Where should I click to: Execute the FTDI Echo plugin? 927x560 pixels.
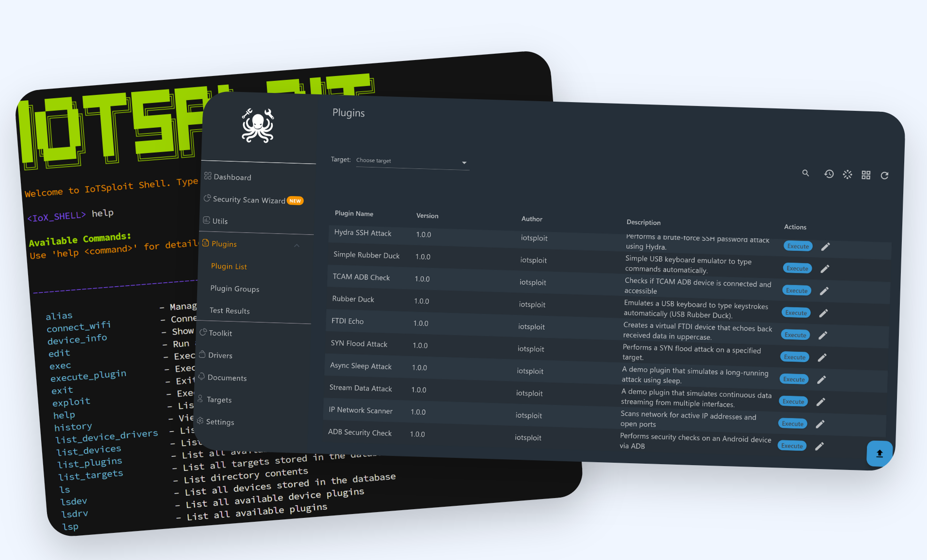click(x=795, y=335)
